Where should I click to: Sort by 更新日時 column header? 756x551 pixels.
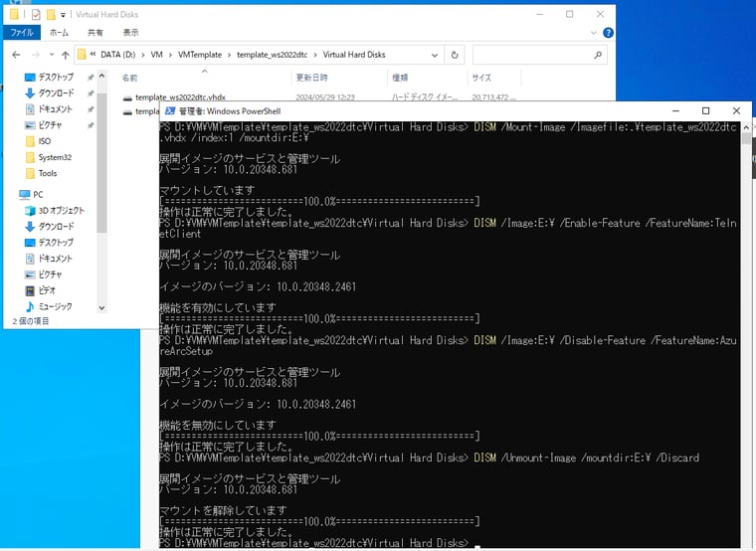point(311,78)
